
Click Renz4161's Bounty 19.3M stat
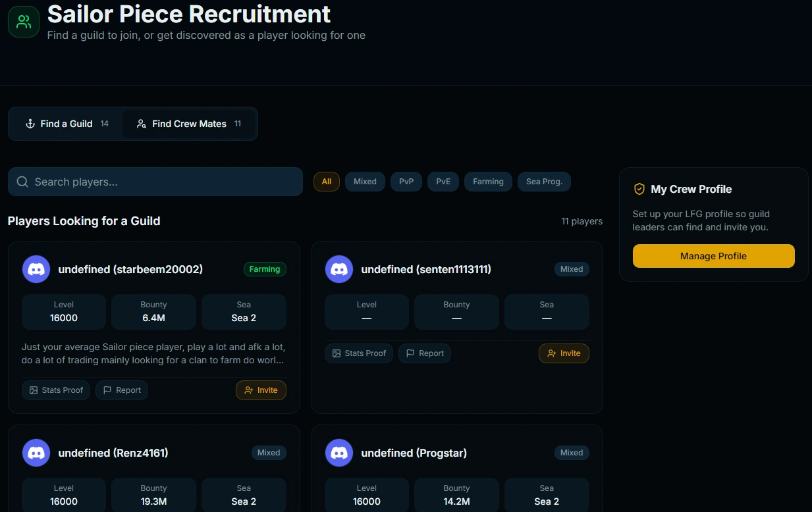153,496
